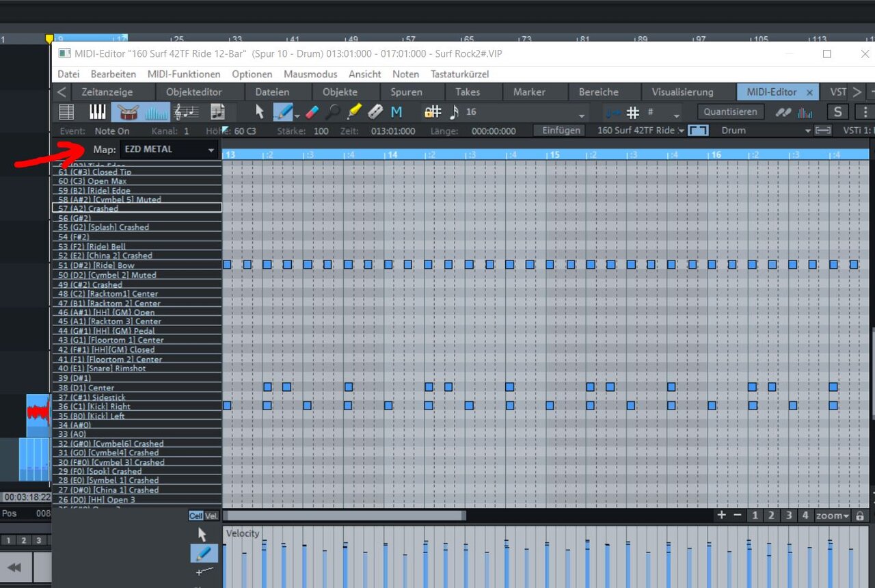875x588 pixels.
Task: Select the pencil tool in velocity lane
Action: point(206,554)
